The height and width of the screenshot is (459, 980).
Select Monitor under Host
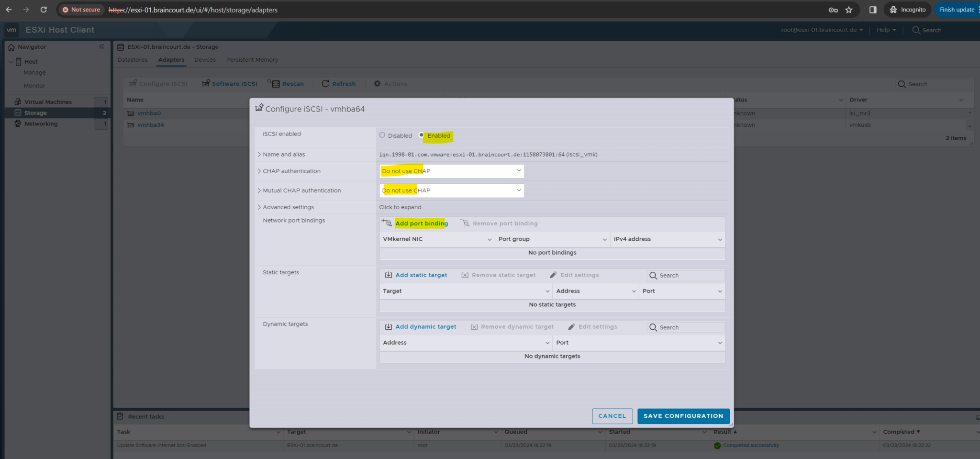pos(34,86)
